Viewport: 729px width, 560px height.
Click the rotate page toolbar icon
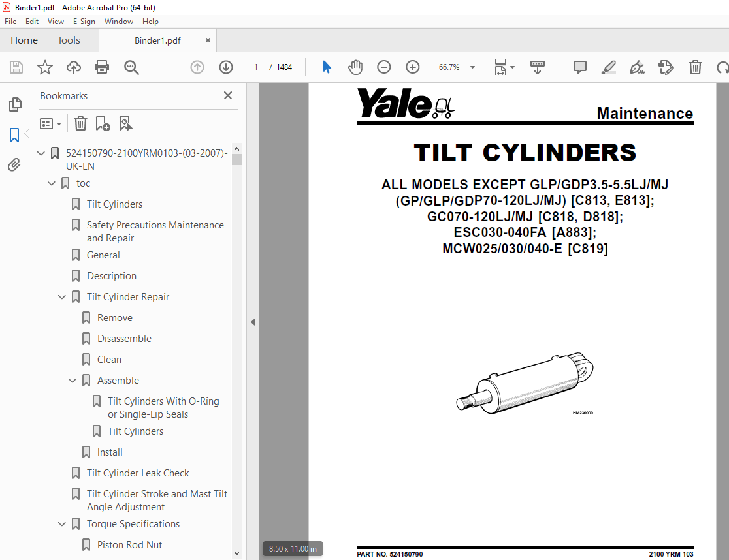click(x=723, y=67)
